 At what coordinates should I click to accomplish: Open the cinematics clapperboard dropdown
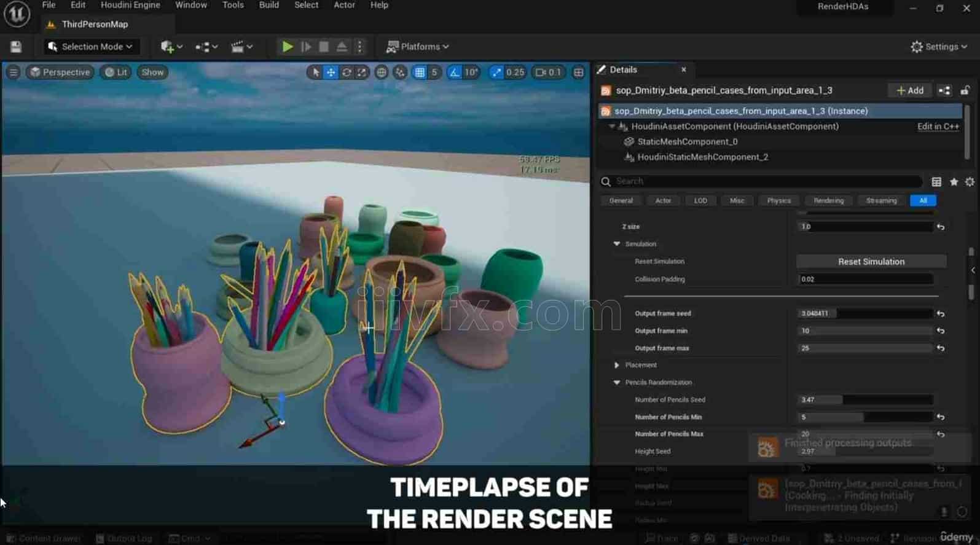(241, 47)
